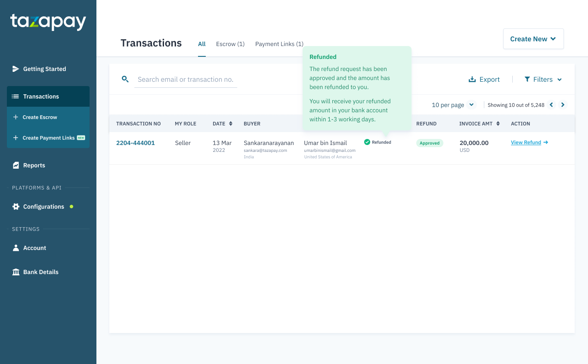Select the Getting Started flag icon
Screen dimensions: 588x364
click(15, 69)
